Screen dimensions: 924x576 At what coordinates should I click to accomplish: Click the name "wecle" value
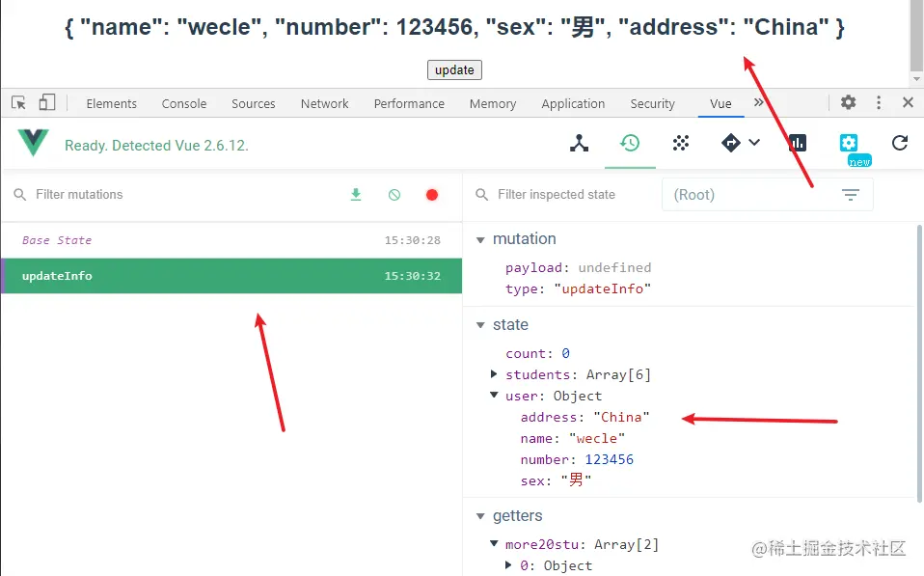point(596,438)
